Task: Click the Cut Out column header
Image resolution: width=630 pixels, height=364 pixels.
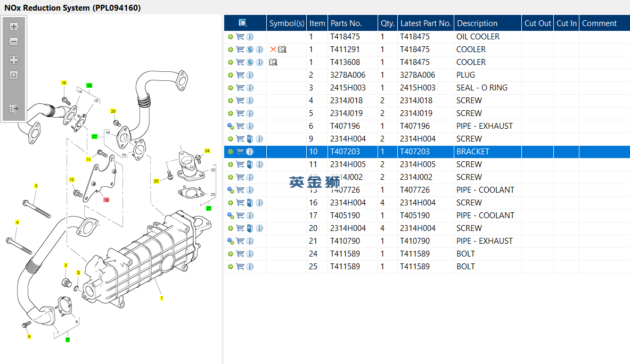Action: point(537,23)
